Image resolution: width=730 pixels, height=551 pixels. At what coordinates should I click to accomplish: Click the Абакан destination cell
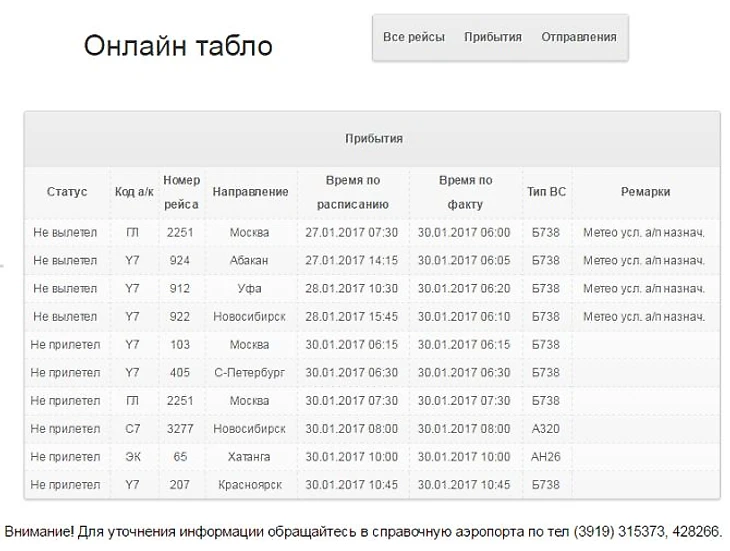pos(249,260)
